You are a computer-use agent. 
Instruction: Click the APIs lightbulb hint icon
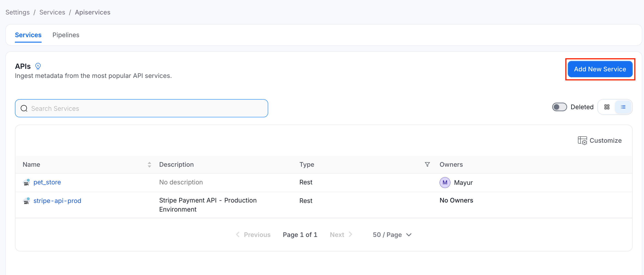[x=38, y=66]
